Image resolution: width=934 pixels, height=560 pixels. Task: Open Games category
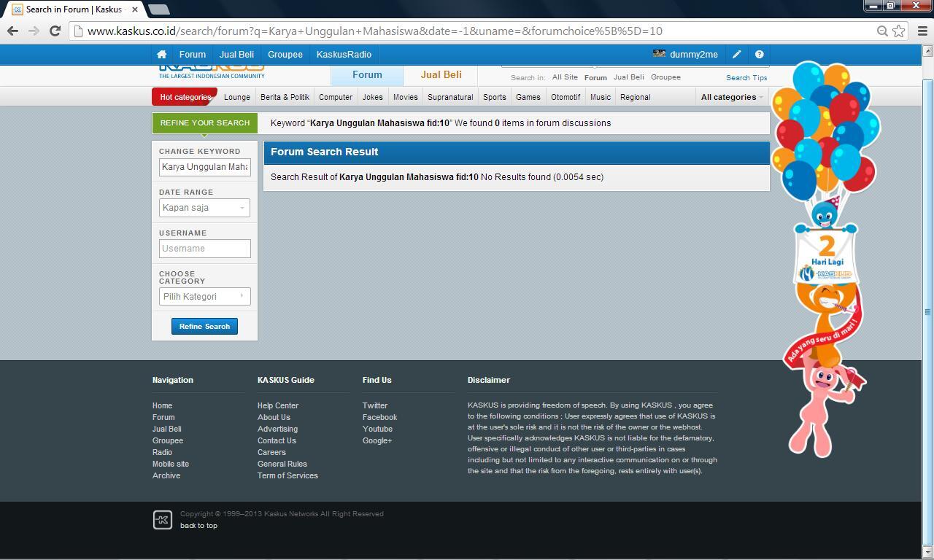tap(528, 97)
